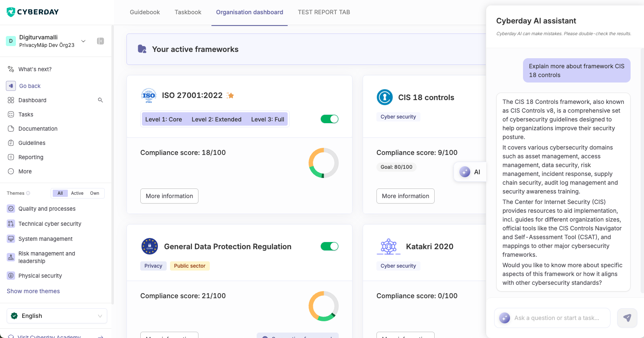
Task: Click the Themes info icon
Action: (28, 193)
